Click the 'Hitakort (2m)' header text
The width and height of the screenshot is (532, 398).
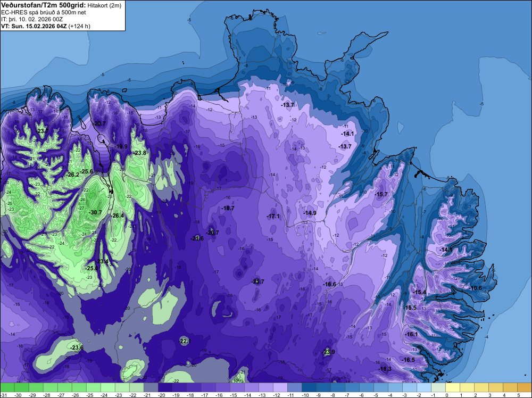(104, 5)
